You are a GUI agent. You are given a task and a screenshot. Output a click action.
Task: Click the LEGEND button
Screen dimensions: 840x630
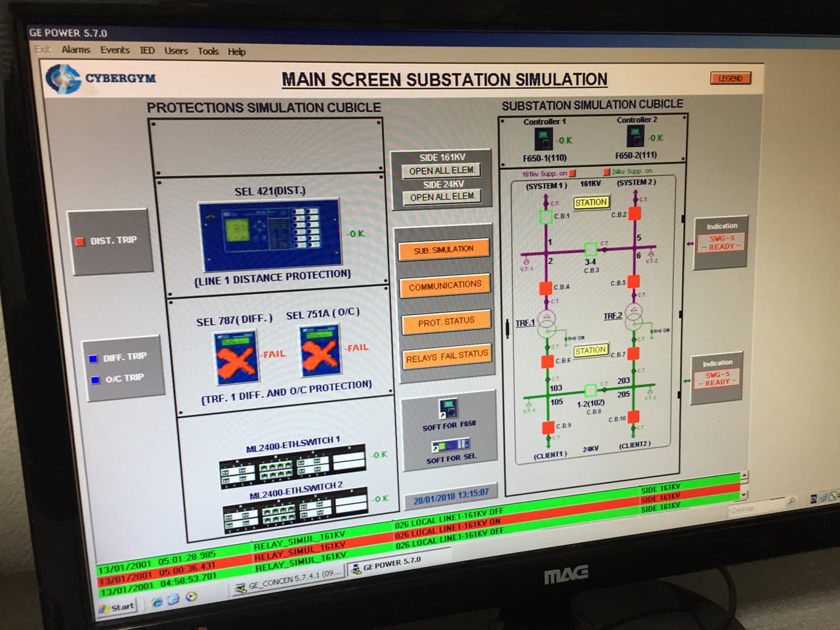(730, 78)
